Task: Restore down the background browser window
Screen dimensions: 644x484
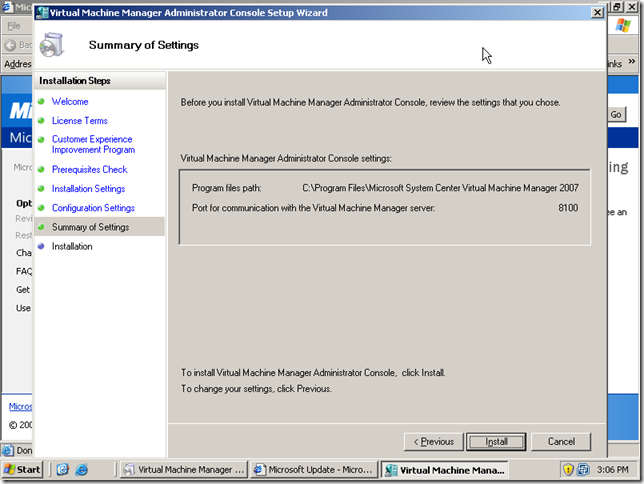Action: 616,7
